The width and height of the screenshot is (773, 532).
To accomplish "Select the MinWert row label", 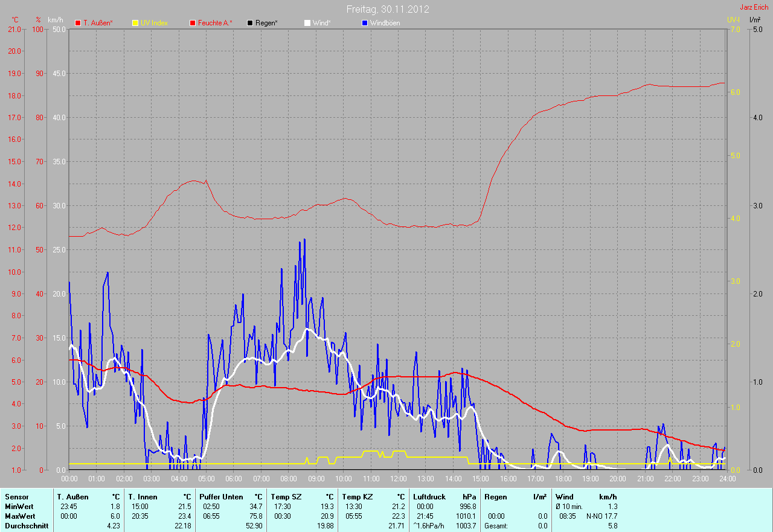I will (19, 507).
